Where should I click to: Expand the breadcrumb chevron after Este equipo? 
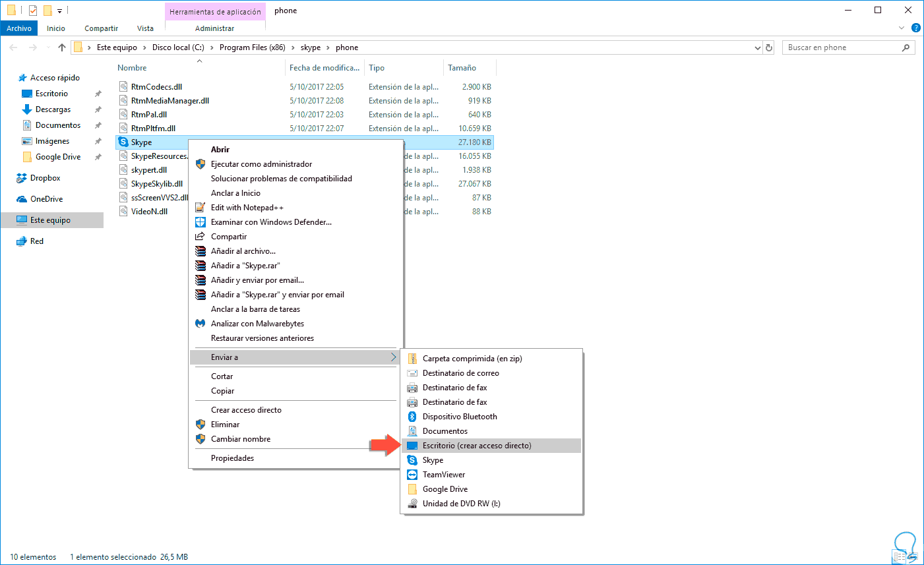pyautogui.click(x=144, y=47)
